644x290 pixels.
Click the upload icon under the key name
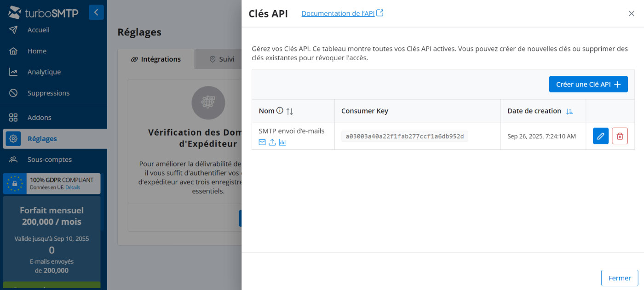click(272, 142)
